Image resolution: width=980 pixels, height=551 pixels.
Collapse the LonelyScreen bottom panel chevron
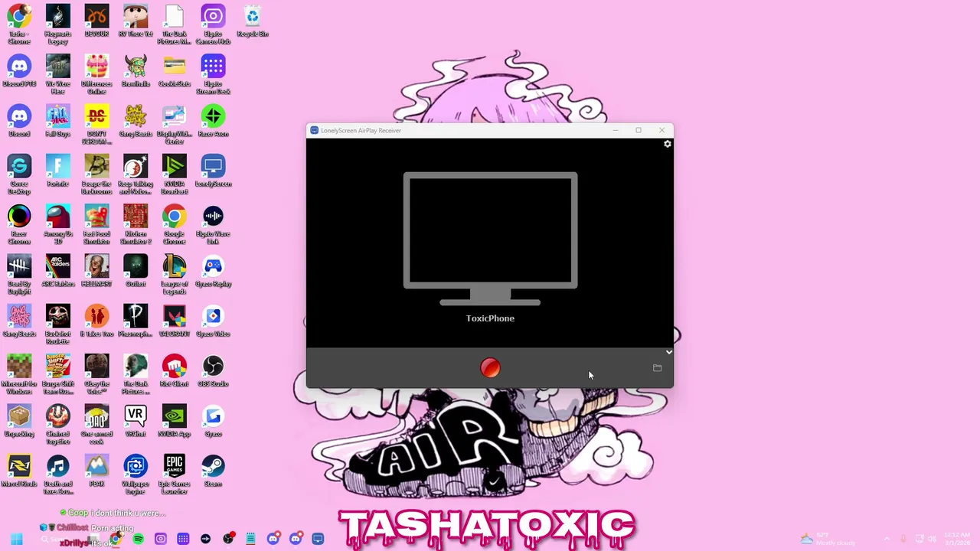click(668, 353)
